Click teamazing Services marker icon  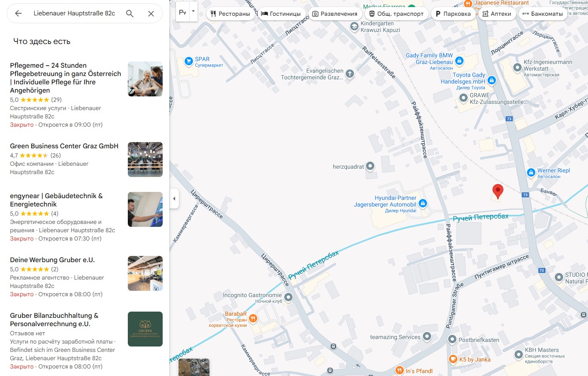pos(427,337)
